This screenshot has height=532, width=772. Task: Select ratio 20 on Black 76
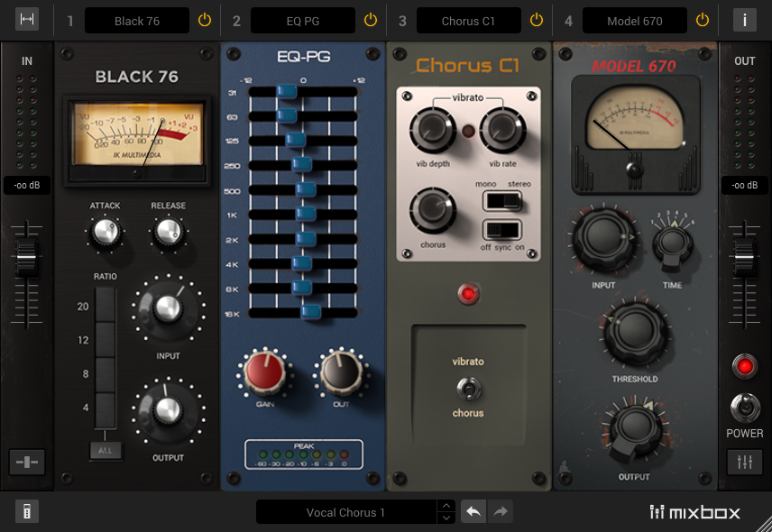(x=105, y=306)
